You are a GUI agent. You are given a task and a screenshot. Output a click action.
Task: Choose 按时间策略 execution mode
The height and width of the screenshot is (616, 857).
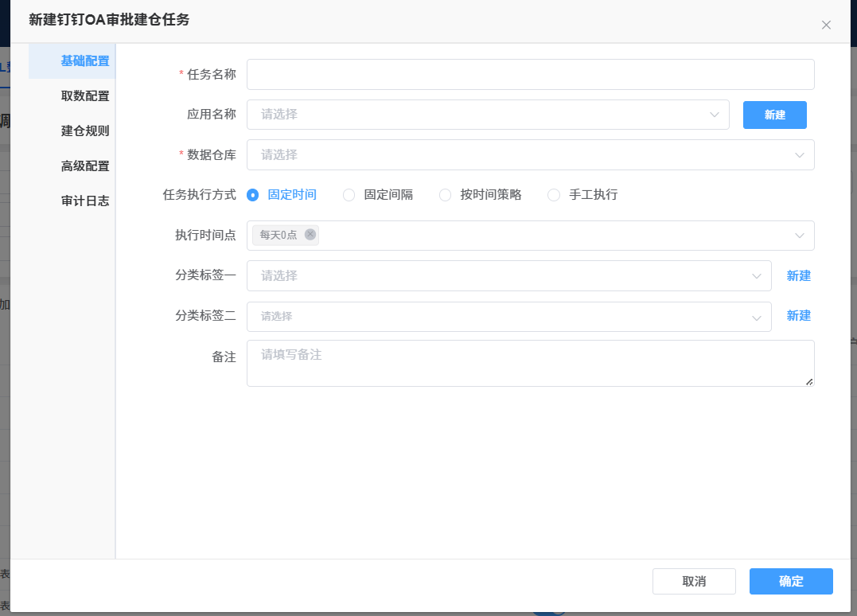(446, 195)
